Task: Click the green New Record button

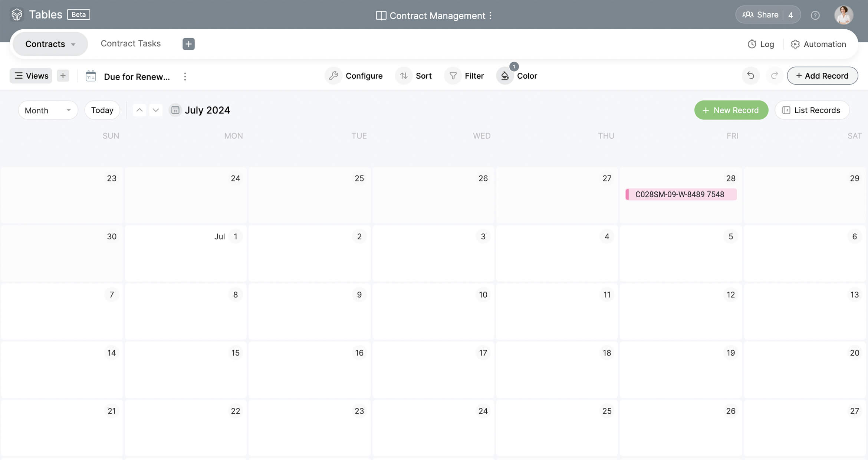Action: coord(731,110)
